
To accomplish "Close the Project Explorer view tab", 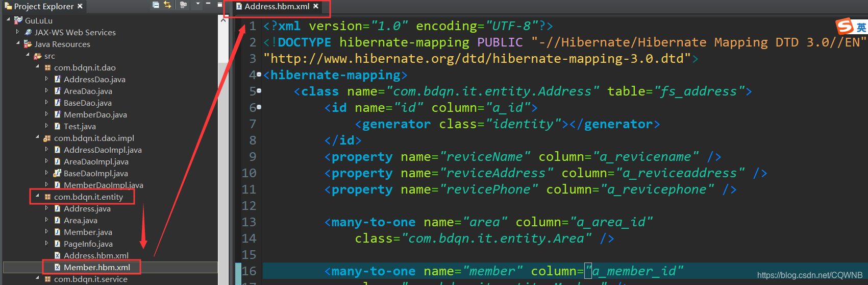I will (x=80, y=6).
